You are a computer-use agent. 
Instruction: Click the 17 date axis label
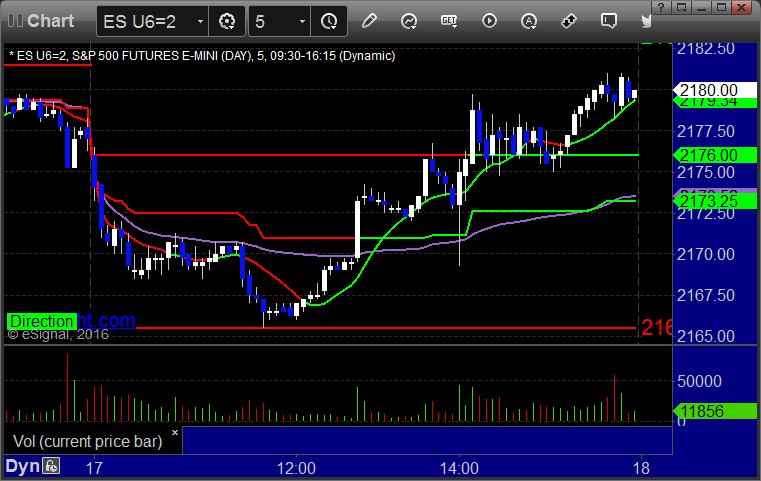click(94, 468)
